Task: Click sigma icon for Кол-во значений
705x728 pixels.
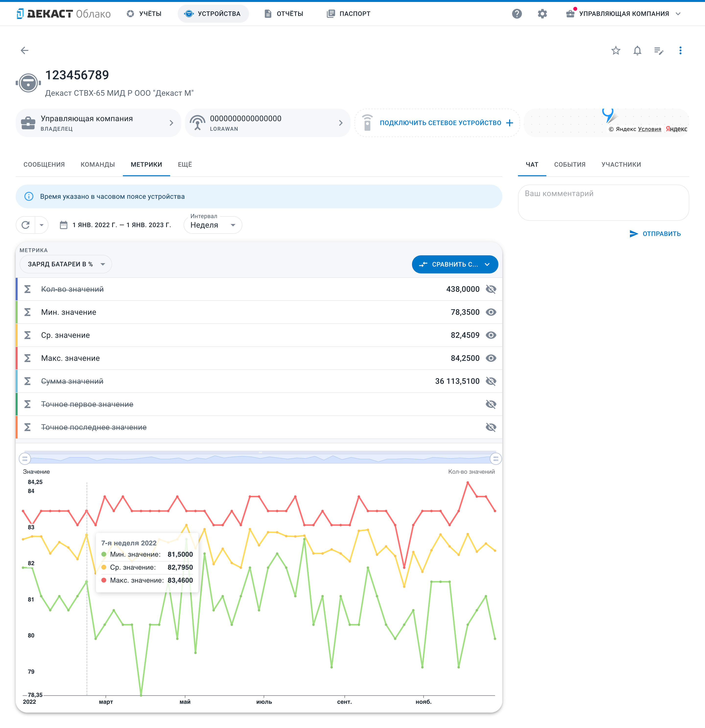Action: pos(27,289)
